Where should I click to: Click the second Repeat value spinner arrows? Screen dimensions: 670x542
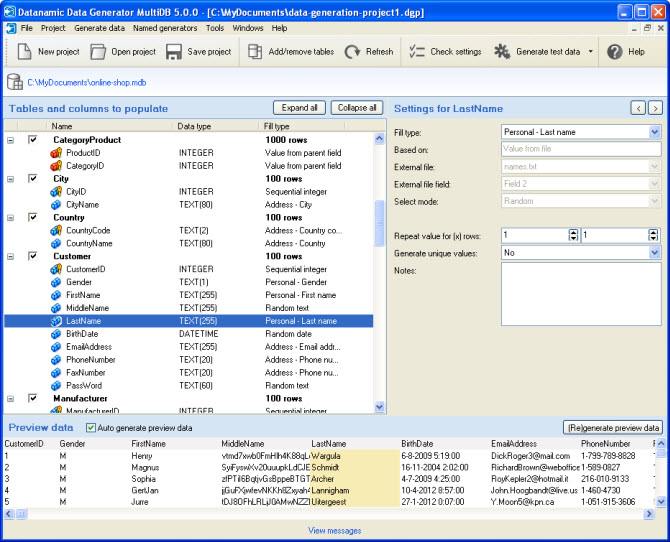tap(653, 235)
